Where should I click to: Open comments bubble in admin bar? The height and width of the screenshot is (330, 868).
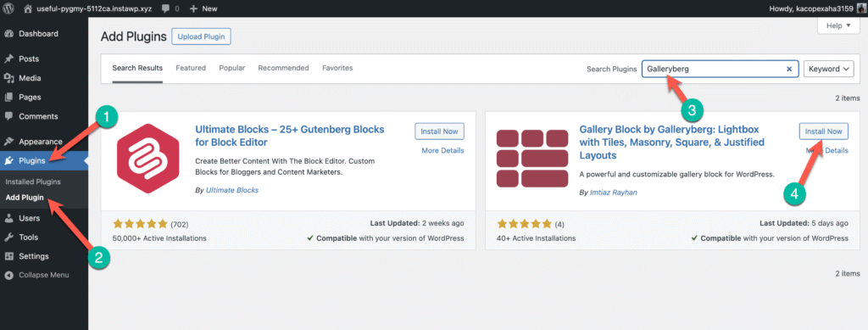click(x=170, y=8)
